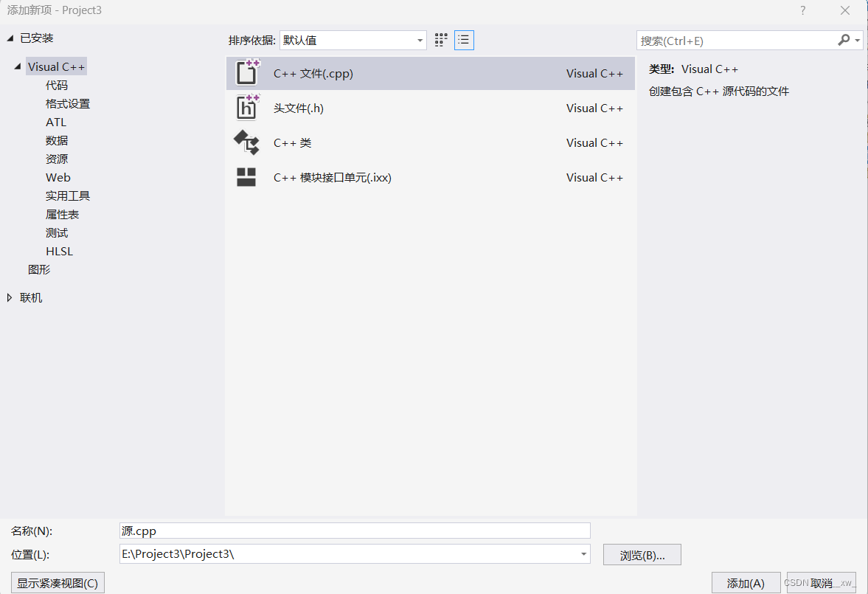Select the 头文件(.h) template row

coord(431,108)
